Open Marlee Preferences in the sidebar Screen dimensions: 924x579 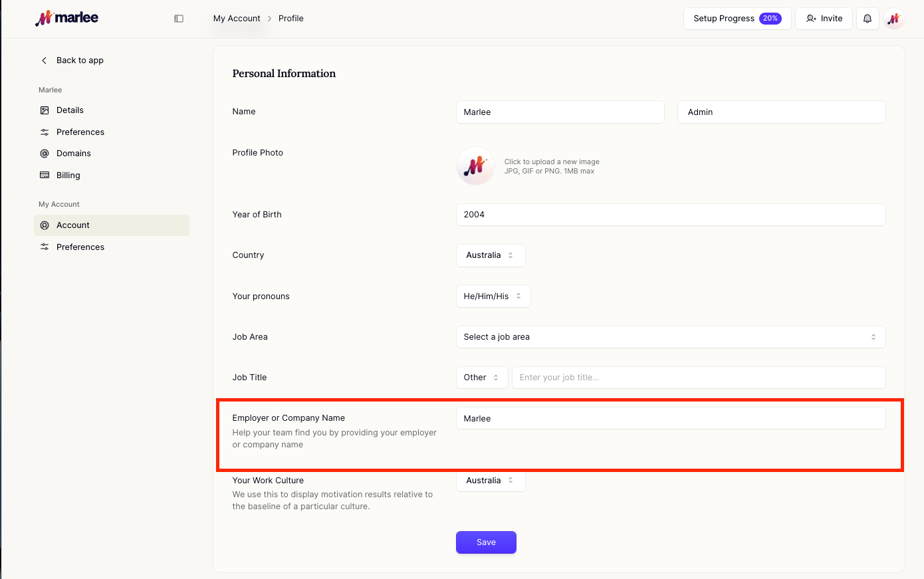click(x=112, y=132)
